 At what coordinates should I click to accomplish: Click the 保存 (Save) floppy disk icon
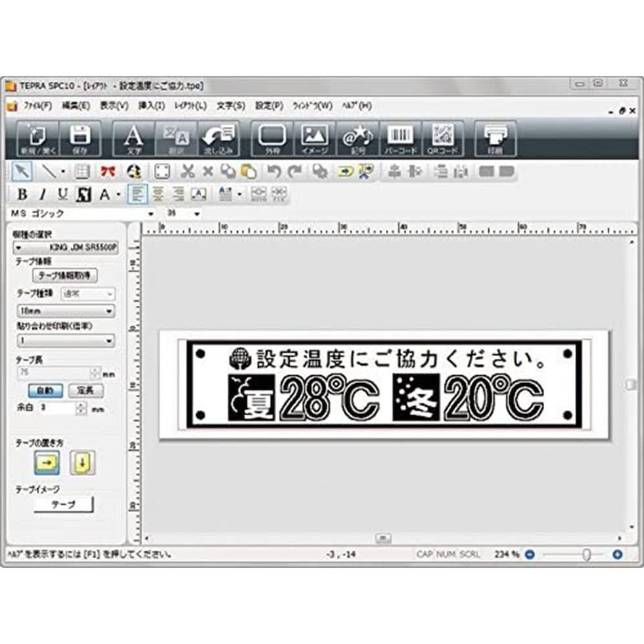click(80, 139)
